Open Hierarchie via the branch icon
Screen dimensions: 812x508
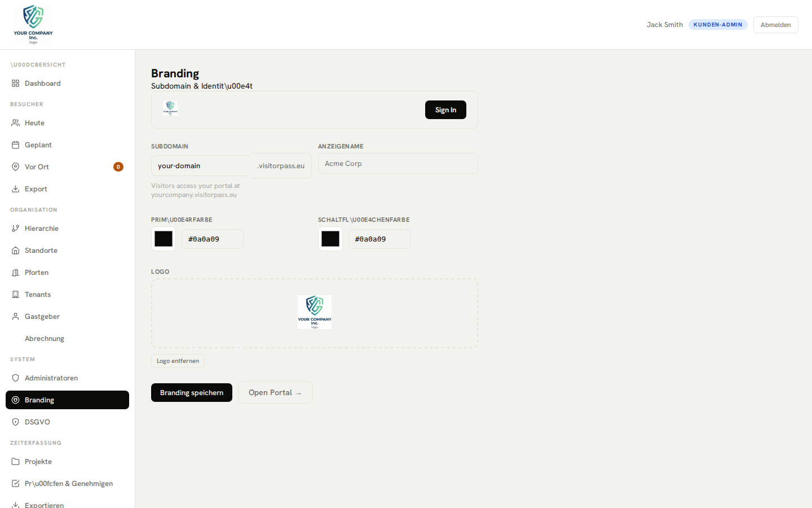[15, 228]
